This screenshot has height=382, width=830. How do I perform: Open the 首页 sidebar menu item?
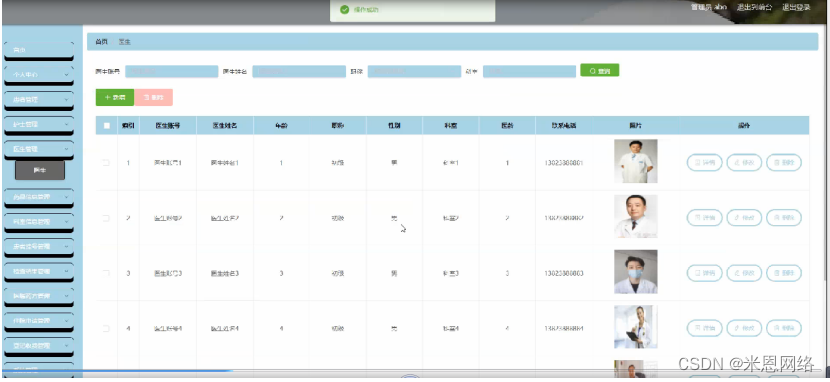(39, 50)
